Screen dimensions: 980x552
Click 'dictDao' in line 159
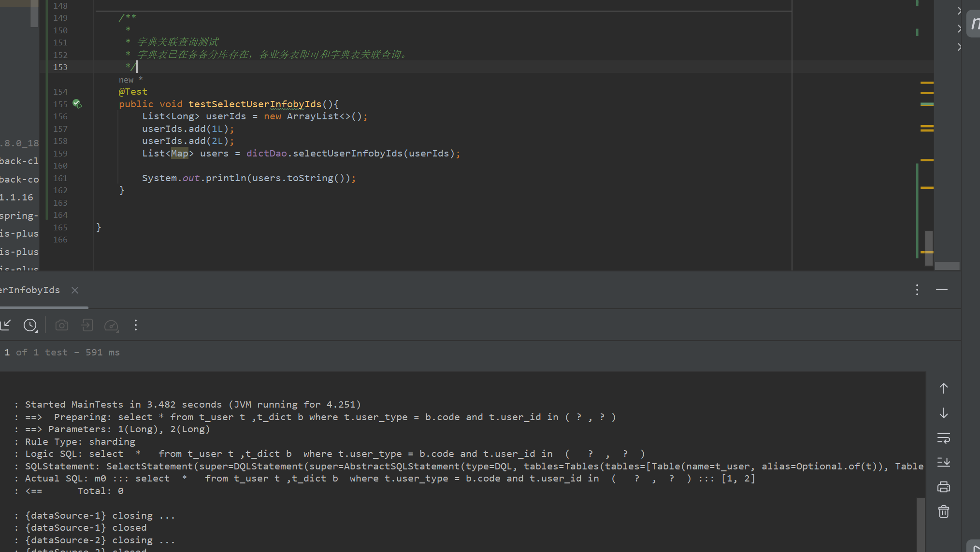click(267, 154)
